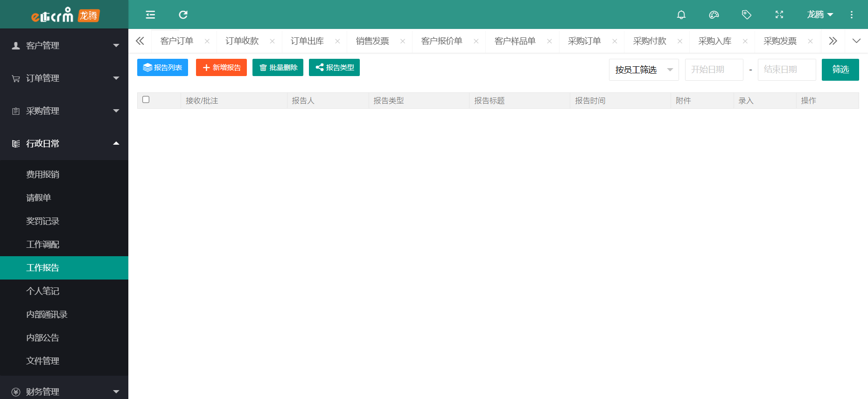Switch to the 销售发票 tab
The height and width of the screenshot is (399, 868).
(372, 41)
